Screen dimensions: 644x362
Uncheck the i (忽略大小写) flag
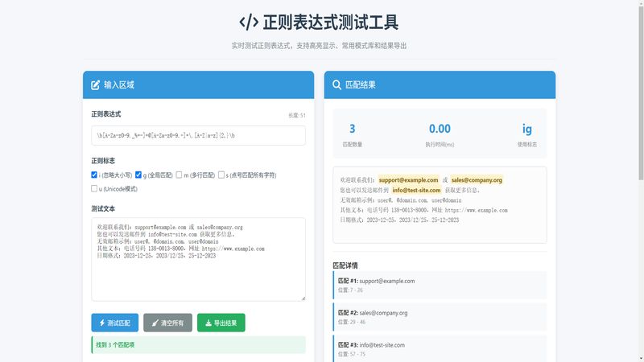(96, 175)
